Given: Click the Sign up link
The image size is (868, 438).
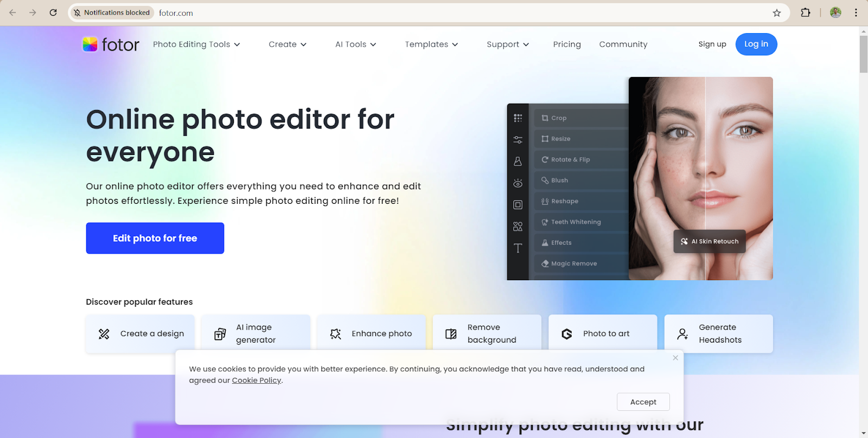Looking at the screenshot, I should [712, 44].
